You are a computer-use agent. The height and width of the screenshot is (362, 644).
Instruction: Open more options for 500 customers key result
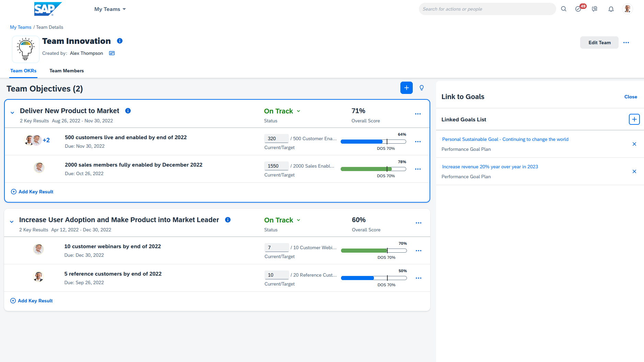418,142
